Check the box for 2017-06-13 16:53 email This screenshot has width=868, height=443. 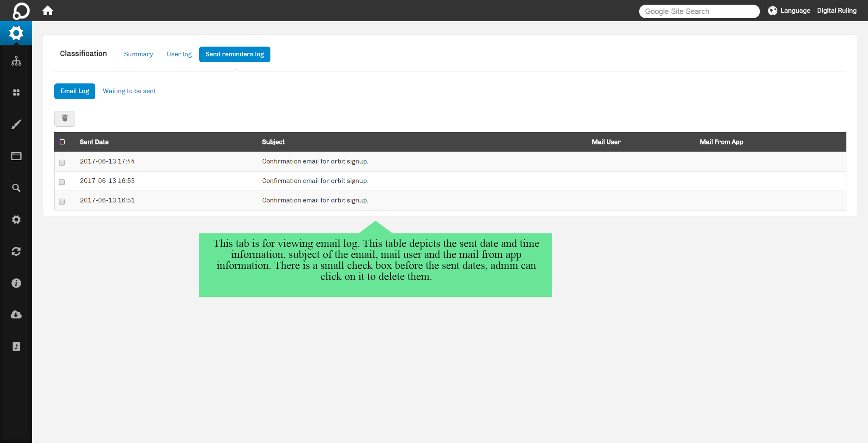tap(62, 182)
